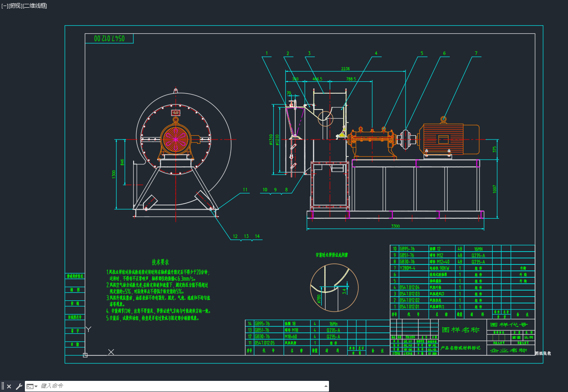Select the 0547.012.05 part code cell

tap(265, 343)
